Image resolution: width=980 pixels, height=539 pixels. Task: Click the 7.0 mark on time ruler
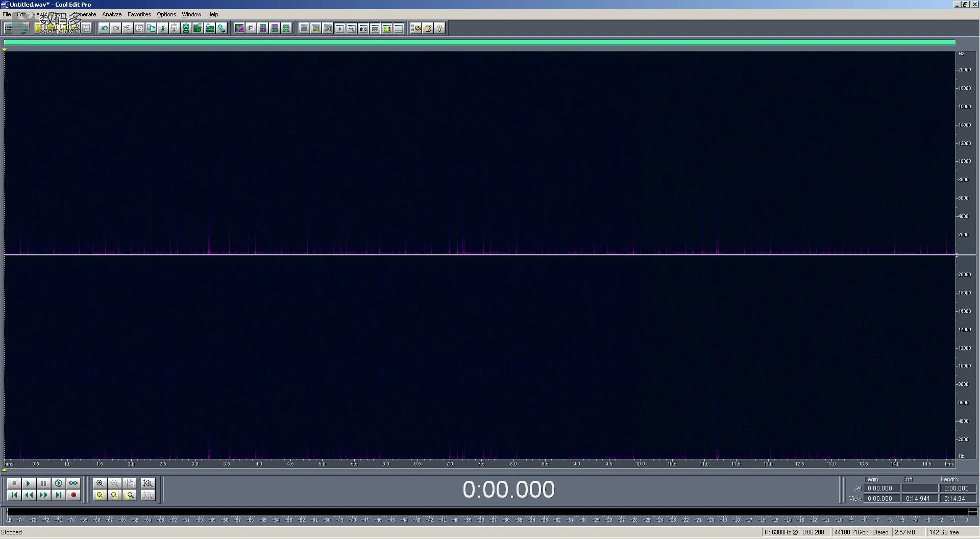click(449, 463)
